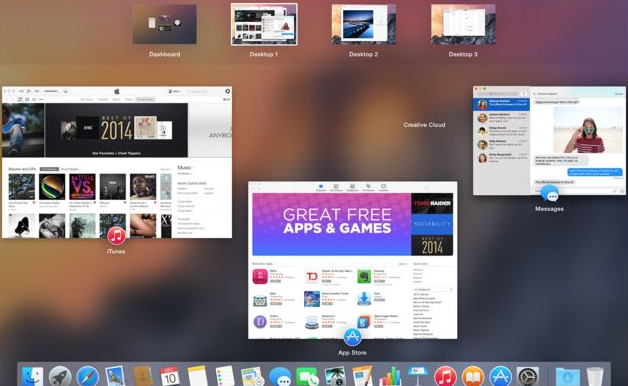This screenshot has height=386, width=628.
Task: Switch to Desktop 3 space
Action: click(463, 24)
